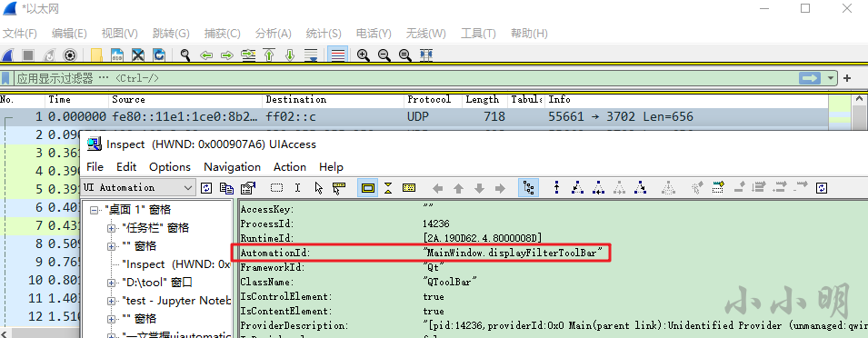Image resolution: width=868 pixels, height=338 pixels.
Task: Zoom in on packet list text
Action: point(364,55)
